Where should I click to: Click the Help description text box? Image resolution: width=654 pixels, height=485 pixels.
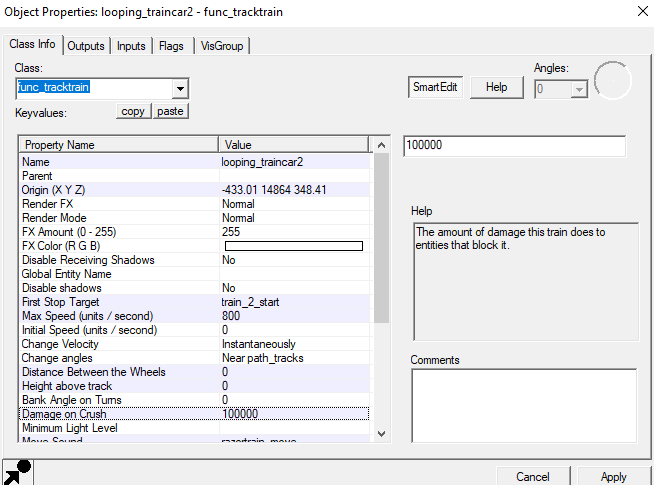(x=526, y=282)
